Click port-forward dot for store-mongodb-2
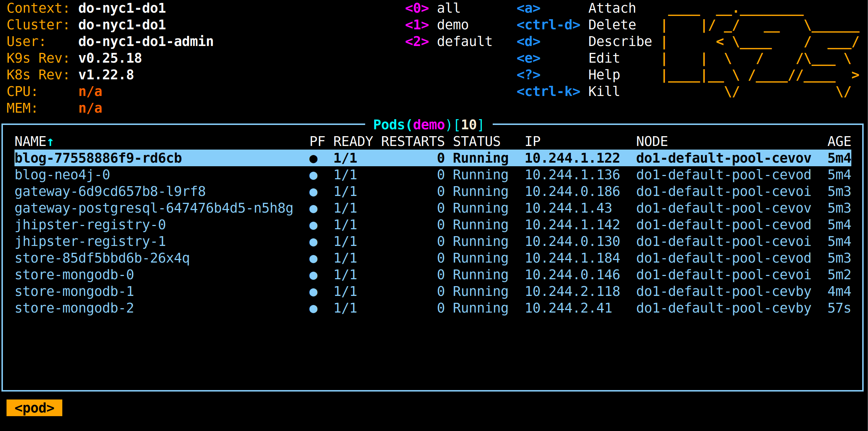The width and height of the screenshot is (868, 431). 313,309
